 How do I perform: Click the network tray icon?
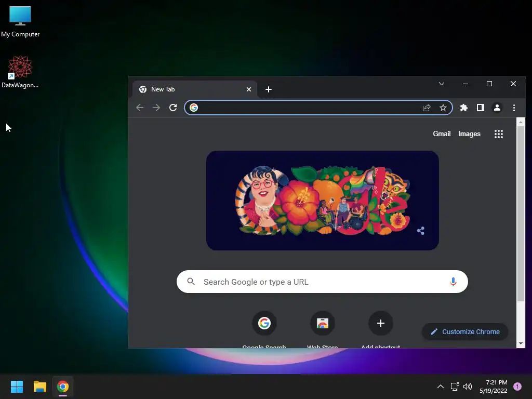(455, 387)
